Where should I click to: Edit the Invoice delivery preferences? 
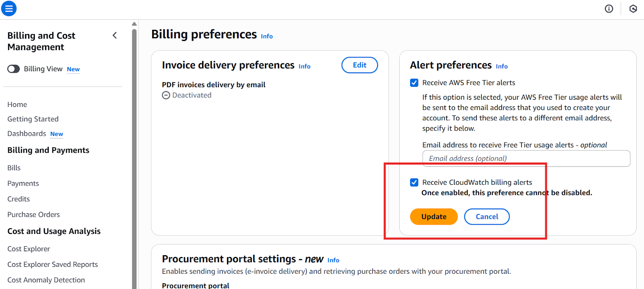click(x=359, y=65)
